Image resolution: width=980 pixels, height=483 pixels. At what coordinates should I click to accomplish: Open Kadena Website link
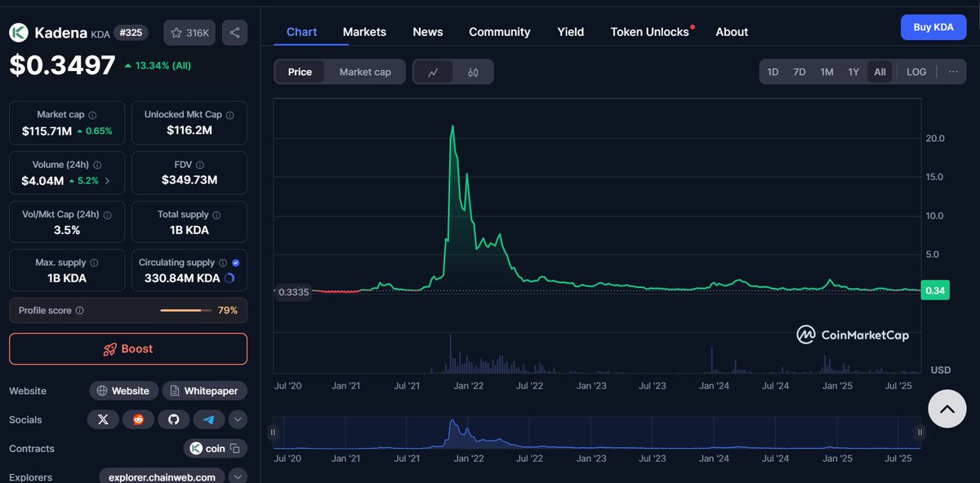[x=122, y=391]
